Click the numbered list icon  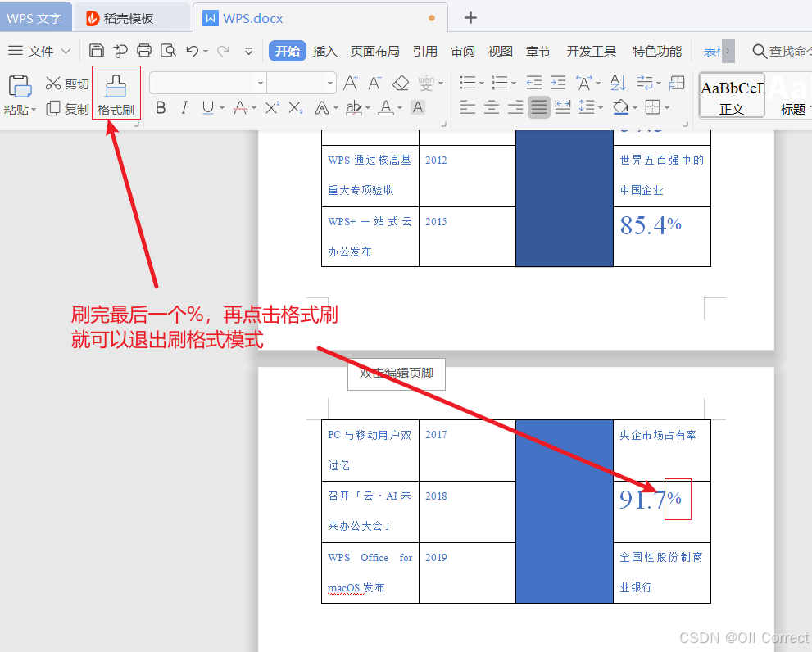pos(500,83)
